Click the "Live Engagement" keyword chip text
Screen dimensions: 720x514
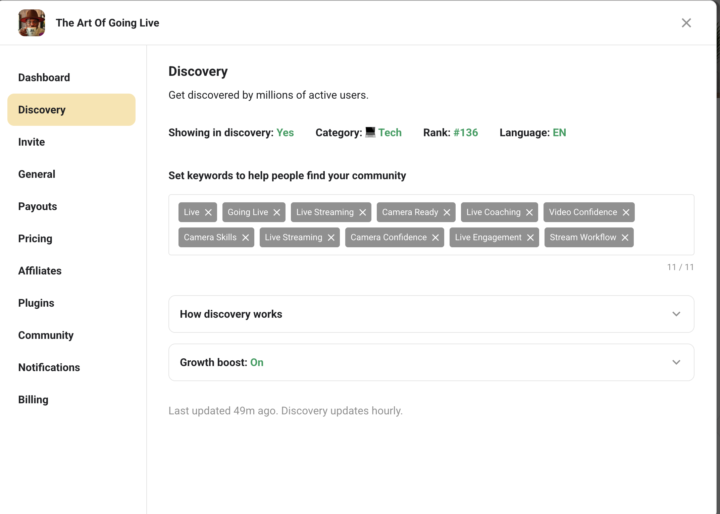[488, 237]
